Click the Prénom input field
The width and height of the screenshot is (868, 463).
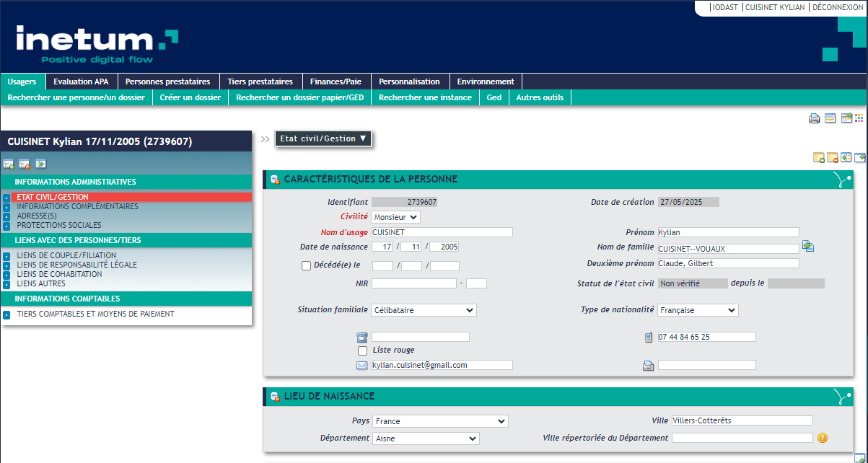point(728,232)
